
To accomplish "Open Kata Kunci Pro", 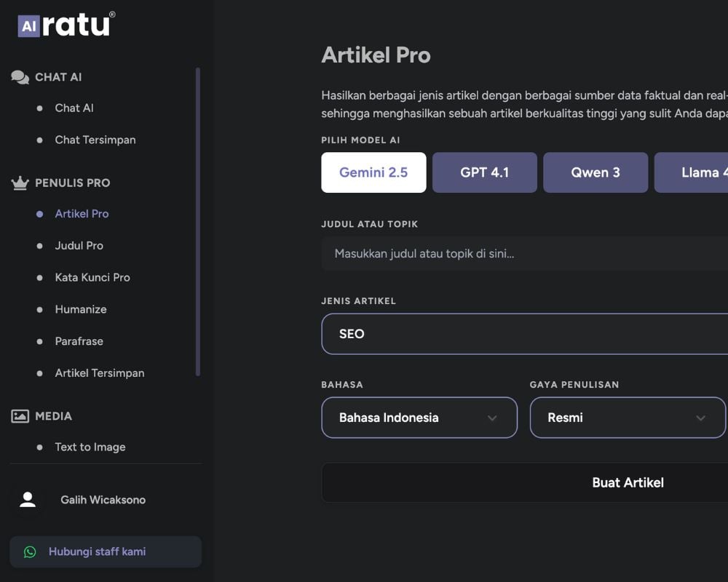I will pos(92,277).
